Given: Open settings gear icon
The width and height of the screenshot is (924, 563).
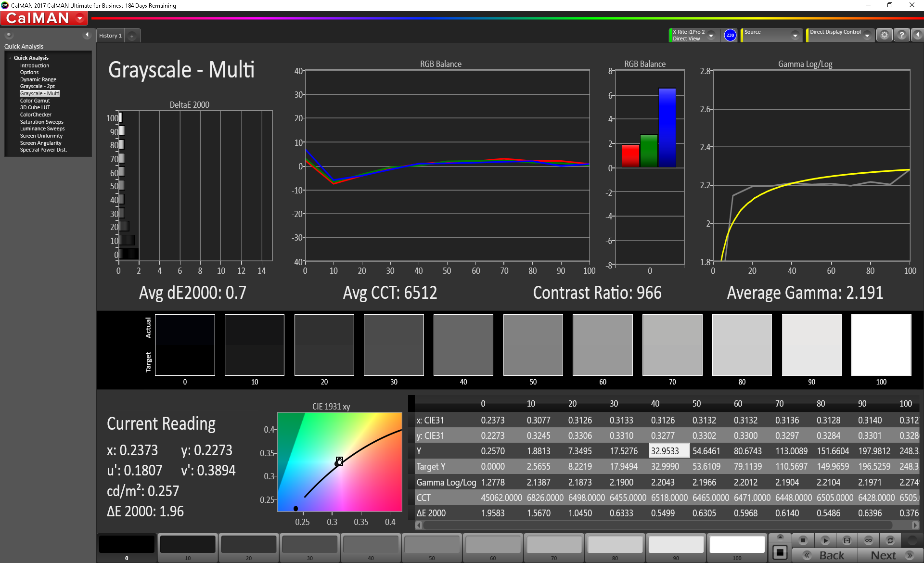Looking at the screenshot, I should [884, 35].
